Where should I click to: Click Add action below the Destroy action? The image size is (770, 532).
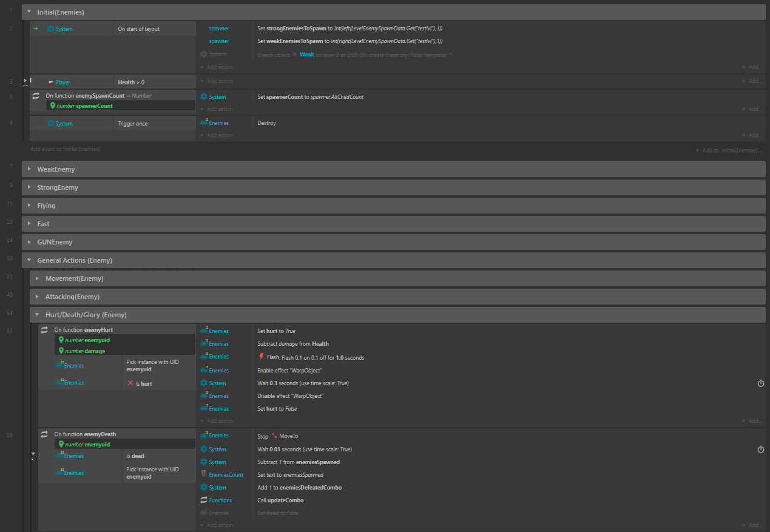(x=219, y=135)
